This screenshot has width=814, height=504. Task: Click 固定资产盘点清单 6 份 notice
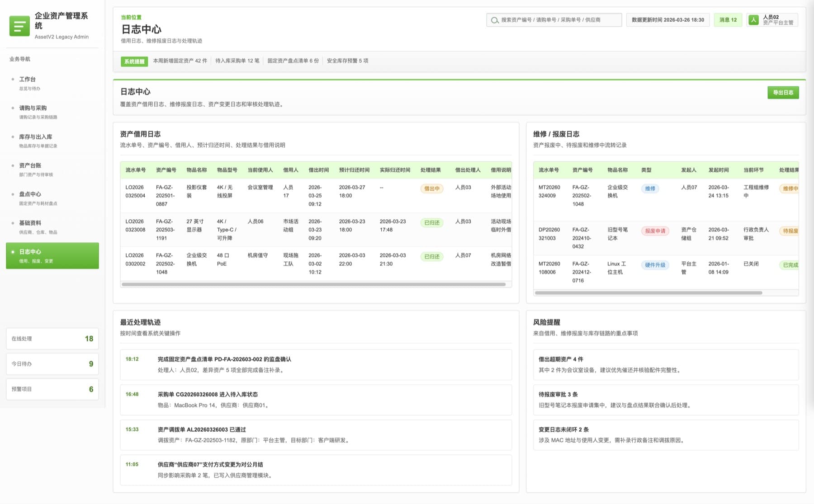click(293, 61)
